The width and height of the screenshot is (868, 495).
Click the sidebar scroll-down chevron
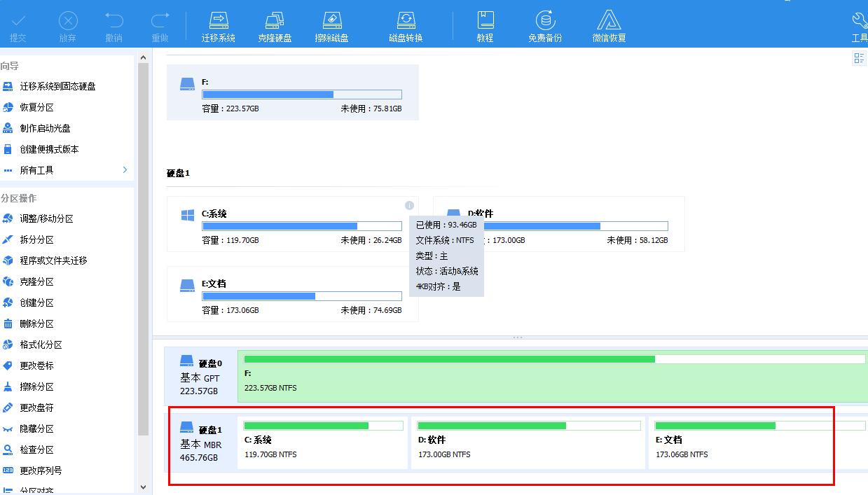[143, 487]
